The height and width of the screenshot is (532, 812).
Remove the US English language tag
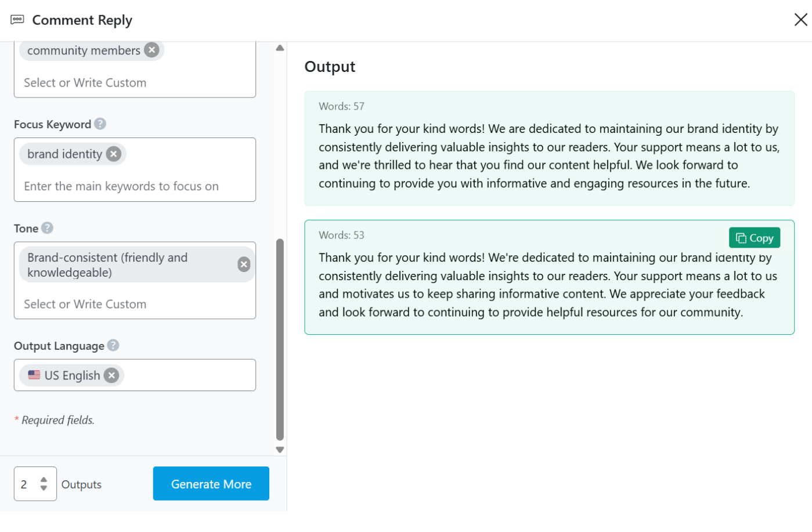click(x=111, y=375)
